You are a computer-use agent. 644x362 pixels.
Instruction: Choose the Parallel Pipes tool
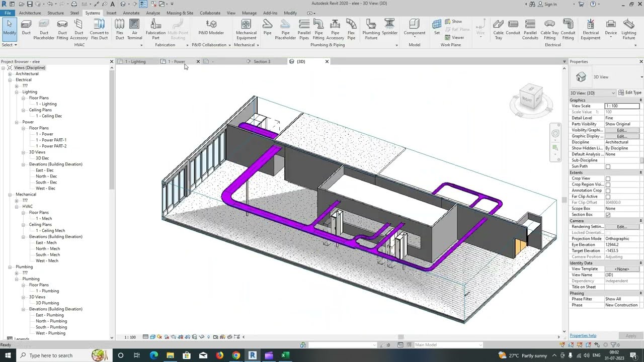(304, 30)
